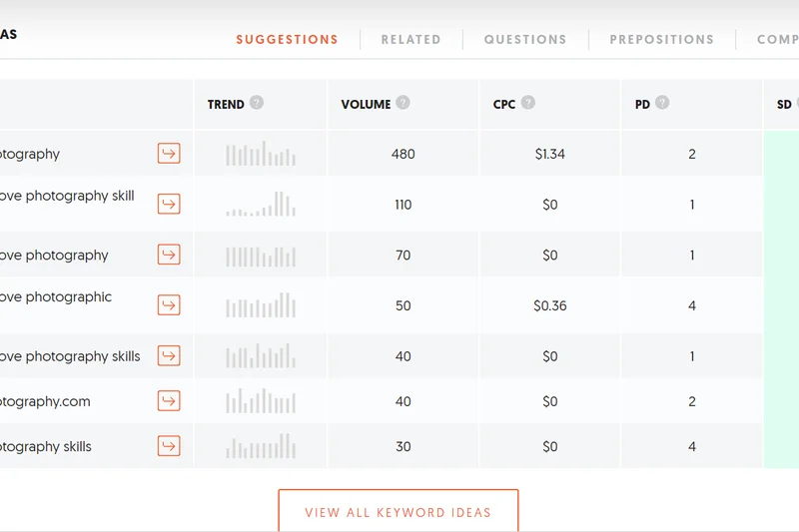Click arrow icon in the 30-volume row

[169, 446]
